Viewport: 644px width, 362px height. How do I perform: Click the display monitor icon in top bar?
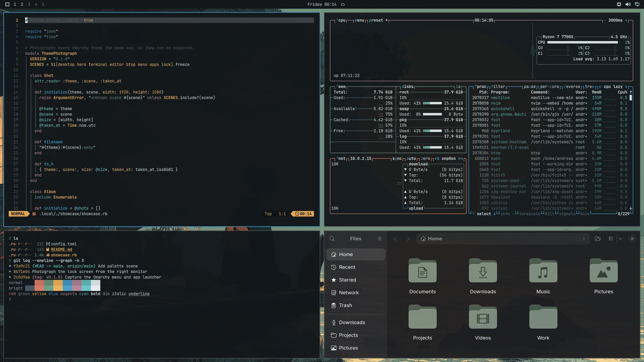(637, 4)
